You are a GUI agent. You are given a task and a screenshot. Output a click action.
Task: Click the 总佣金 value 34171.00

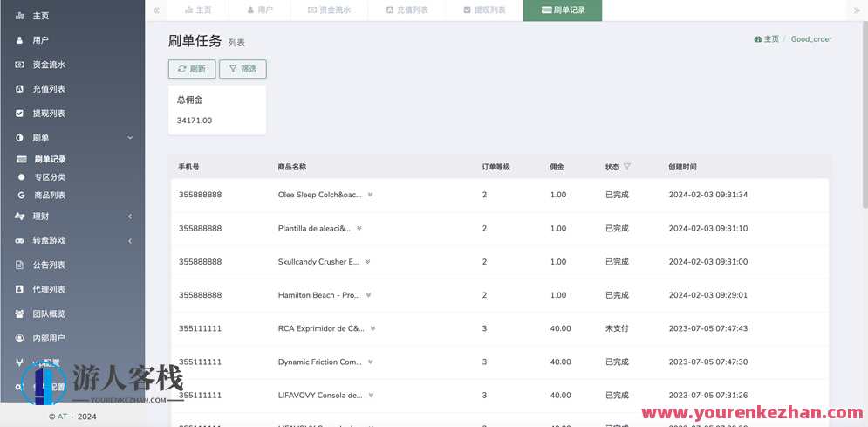coord(195,121)
